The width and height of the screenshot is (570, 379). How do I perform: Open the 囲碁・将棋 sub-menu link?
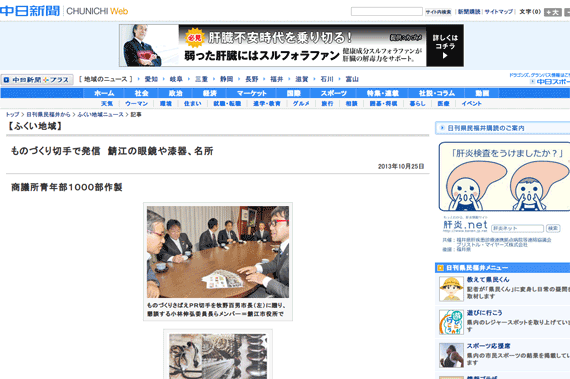point(384,104)
